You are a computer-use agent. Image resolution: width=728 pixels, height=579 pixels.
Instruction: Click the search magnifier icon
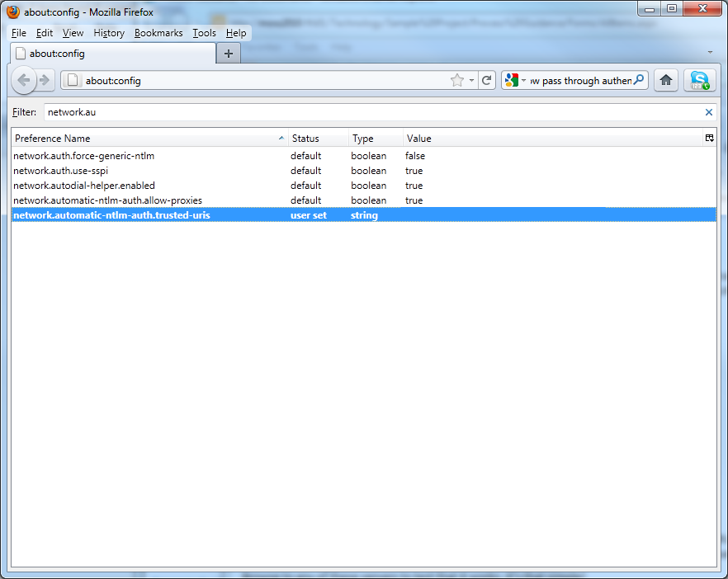point(639,80)
